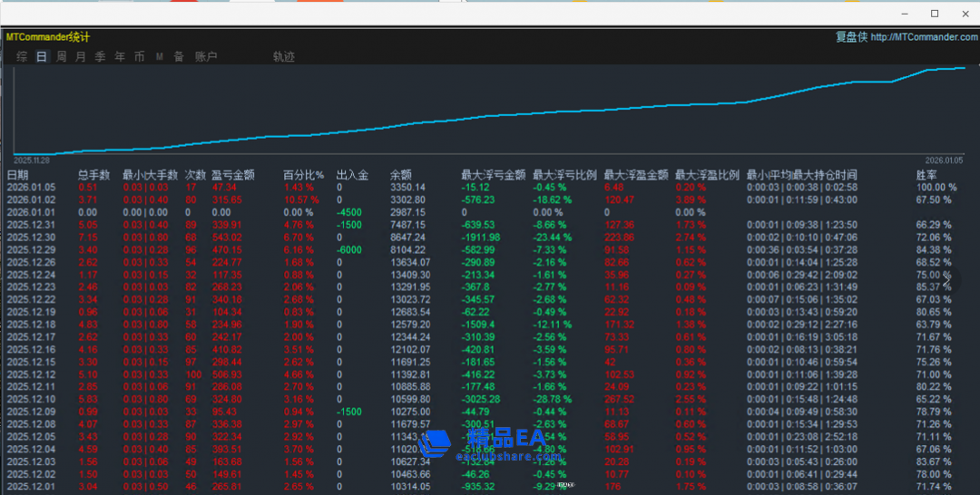Select the 2026.01.05 row date

tap(31, 188)
